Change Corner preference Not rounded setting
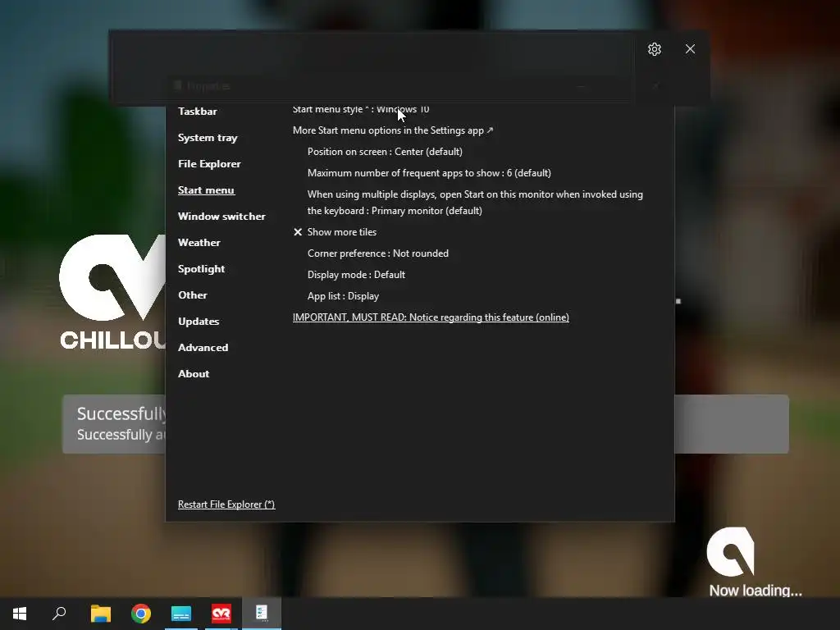This screenshot has height=630, width=840. (x=377, y=253)
